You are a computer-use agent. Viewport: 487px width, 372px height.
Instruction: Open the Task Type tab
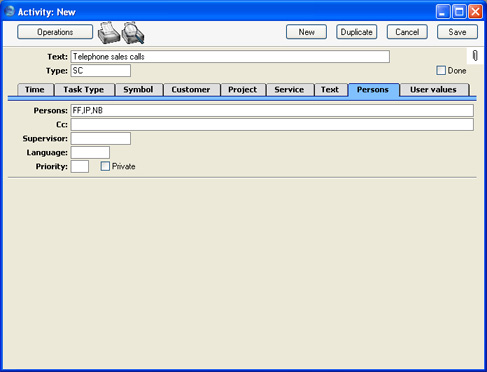(84, 90)
